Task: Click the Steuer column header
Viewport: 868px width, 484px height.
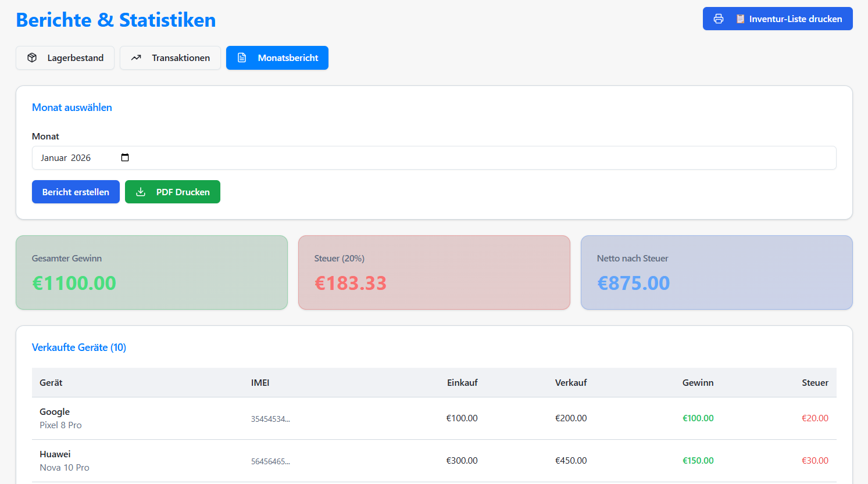Action: tap(815, 382)
